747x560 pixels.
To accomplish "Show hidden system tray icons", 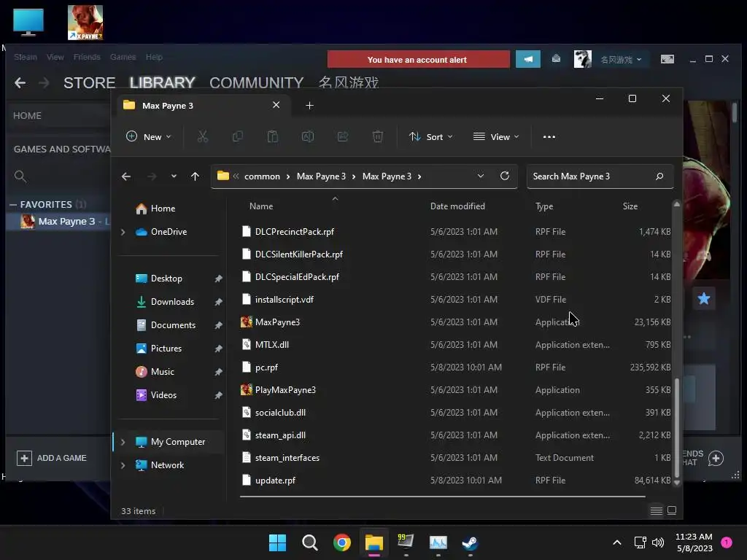I will 616,542.
